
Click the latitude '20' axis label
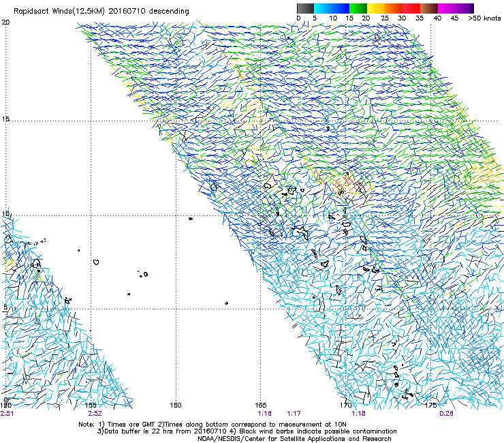(5, 22)
